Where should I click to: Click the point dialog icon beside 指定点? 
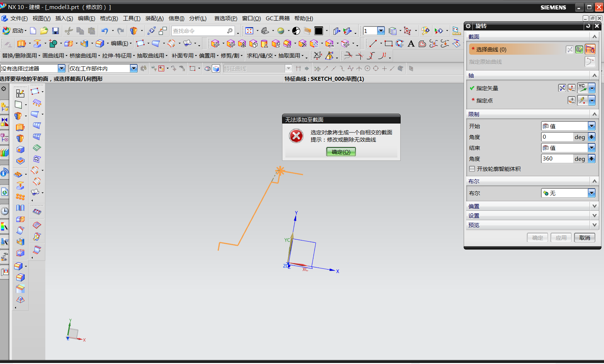coord(571,100)
